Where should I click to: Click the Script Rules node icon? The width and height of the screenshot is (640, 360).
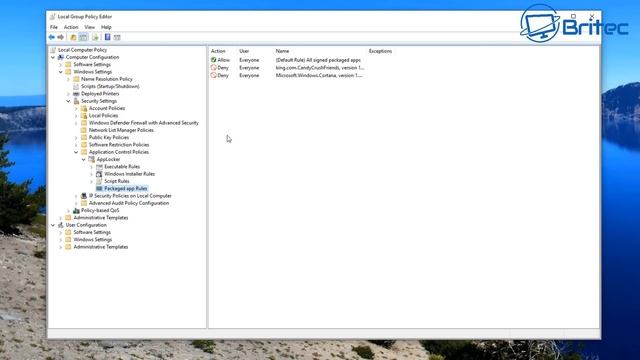coord(99,181)
